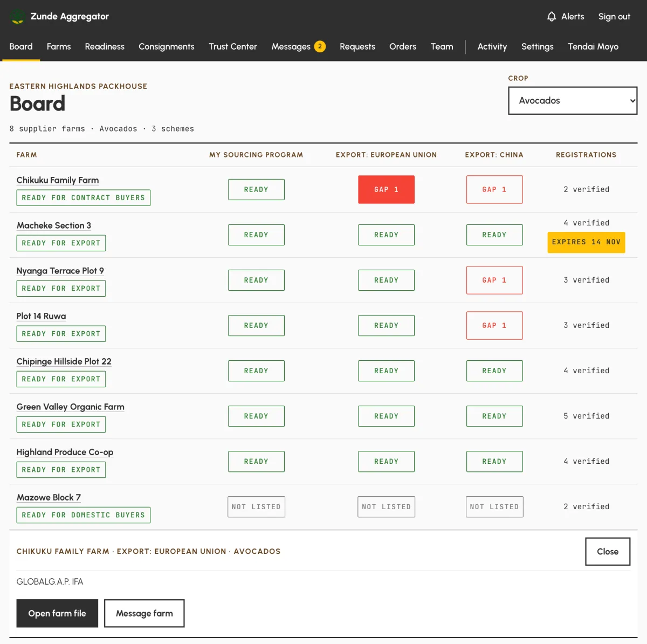The image size is (647, 644).
Task: Click the Sign out link
Action: (x=614, y=17)
